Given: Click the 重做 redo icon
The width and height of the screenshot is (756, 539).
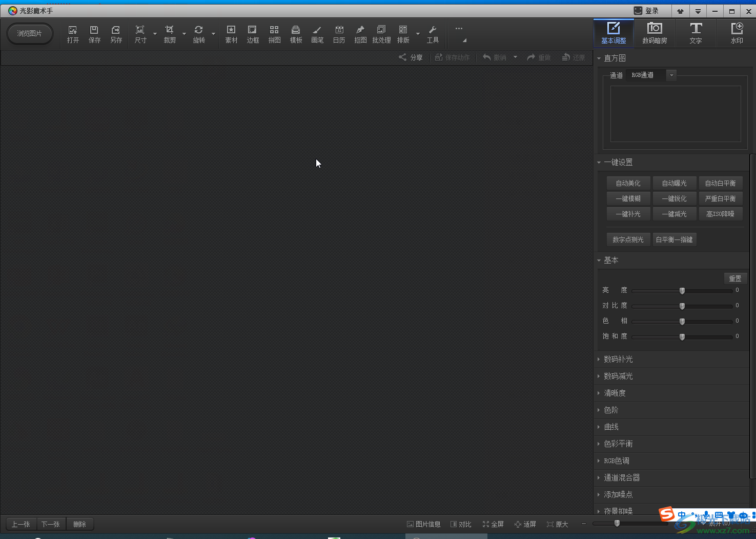Looking at the screenshot, I should click(x=539, y=57).
